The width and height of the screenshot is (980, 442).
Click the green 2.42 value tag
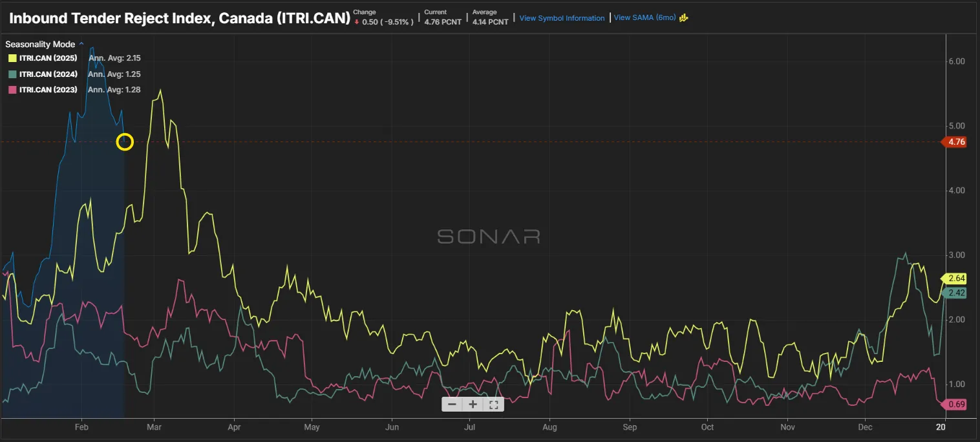tap(956, 293)
